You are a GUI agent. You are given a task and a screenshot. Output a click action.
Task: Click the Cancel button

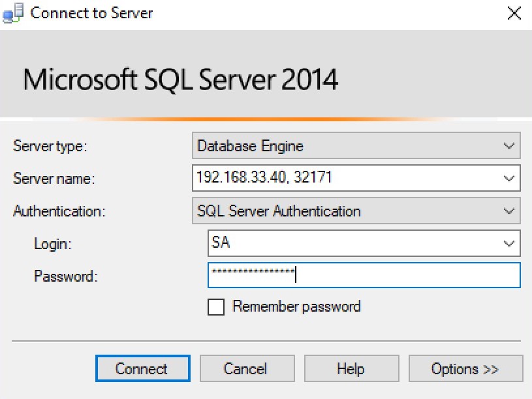247,368
